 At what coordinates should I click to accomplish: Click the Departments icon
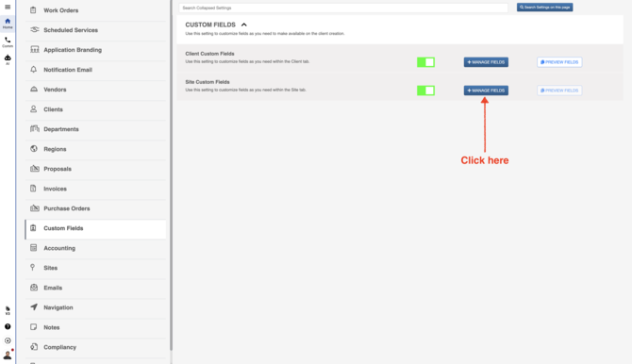click(x=35, y=128)
